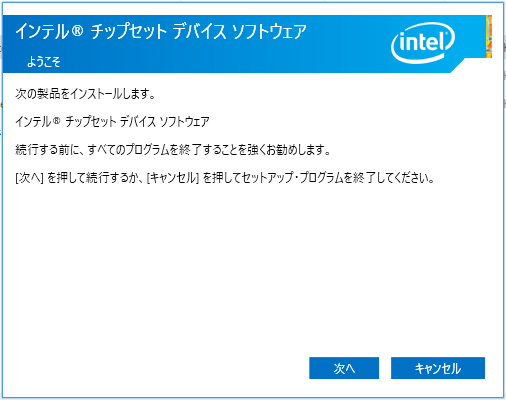Click the Intel logo in the header
This screenshot has height=400, width=506.
pyautogui.click(x=423, y=43)
